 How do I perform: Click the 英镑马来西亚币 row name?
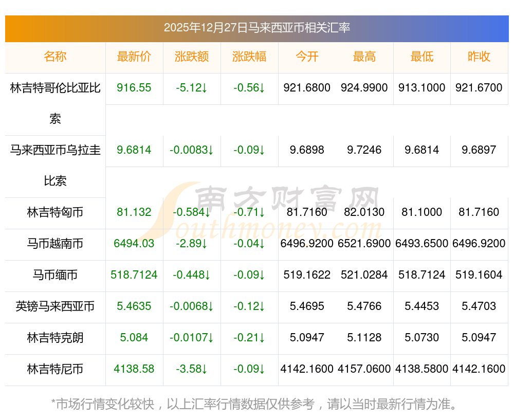pos(55,306)
